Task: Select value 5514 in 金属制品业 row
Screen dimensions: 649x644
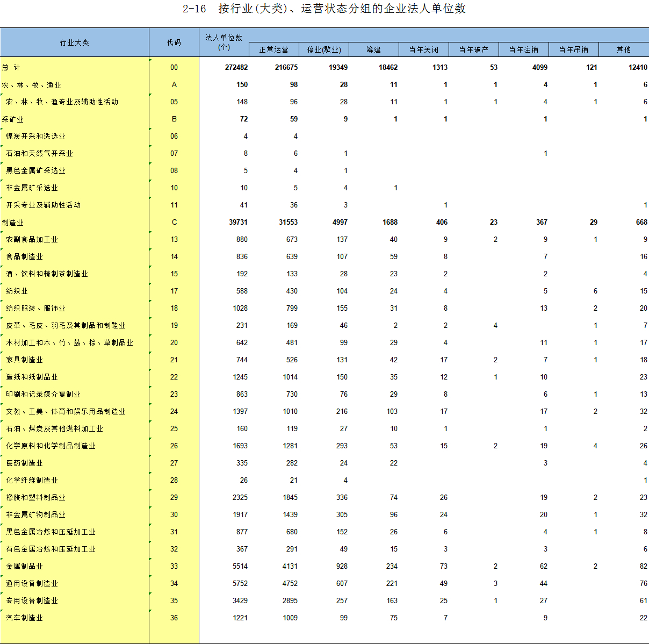Action: click(x=240, y=566)
